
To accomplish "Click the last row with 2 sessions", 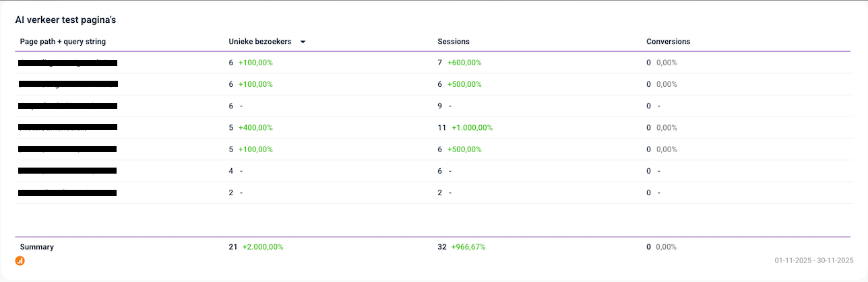I will (x=440, y=192).
